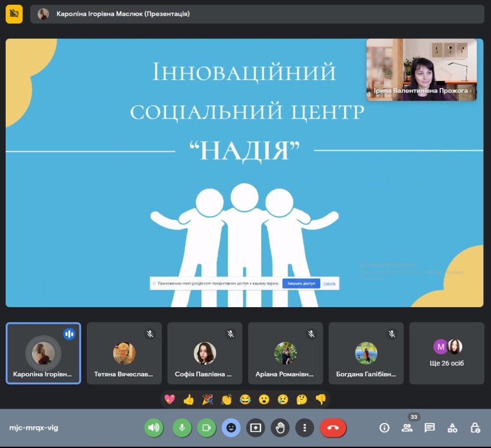Expand the "Ще 26 осіб" participants tile
Viewport: 491px width, 448px height.
point(447,353)
